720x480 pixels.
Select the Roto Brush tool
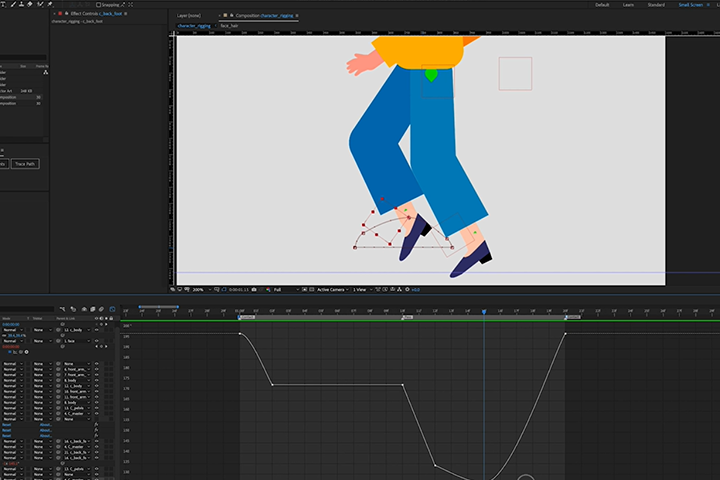coord(40,5)
